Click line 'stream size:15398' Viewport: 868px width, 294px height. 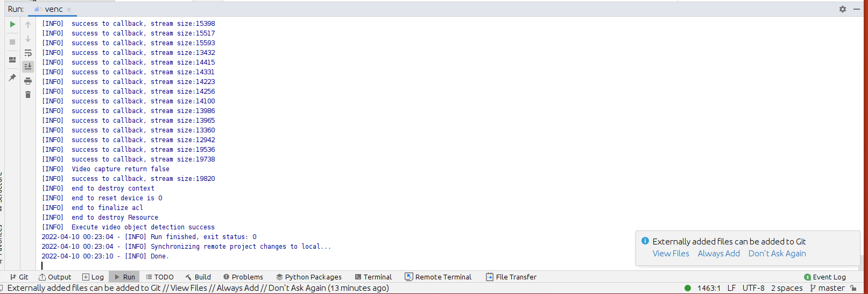tap(128, 24)
